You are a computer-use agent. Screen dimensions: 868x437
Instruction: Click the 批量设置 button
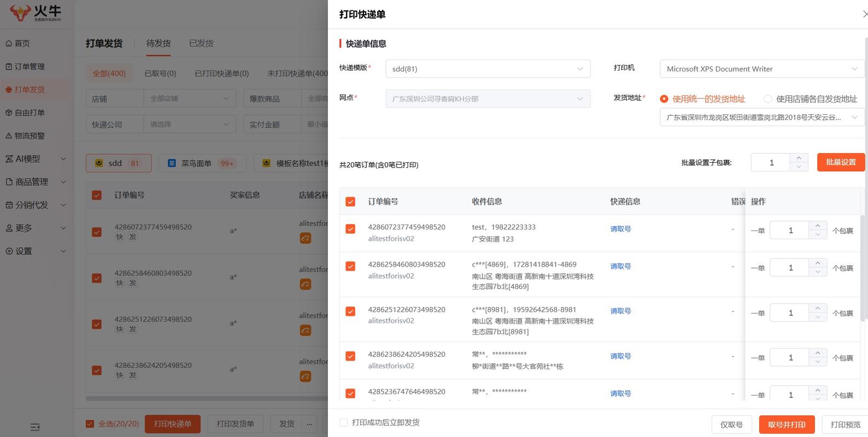841,162
